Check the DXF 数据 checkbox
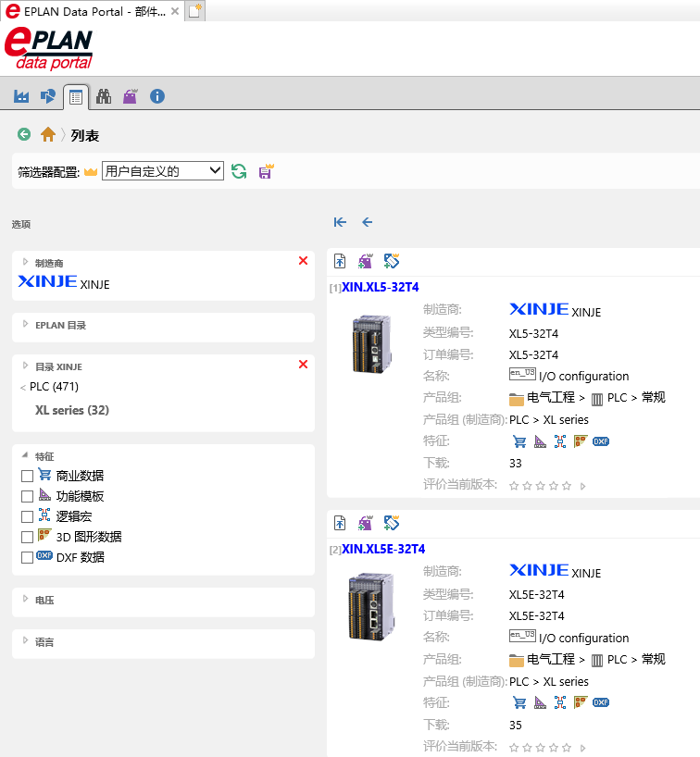 point(27,558)
